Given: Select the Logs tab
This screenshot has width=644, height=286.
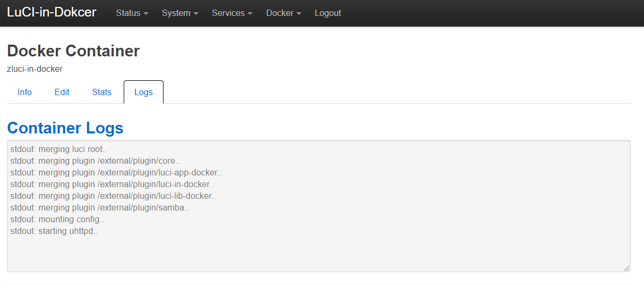Looking at the screenshot, I should tap(143, 92).
